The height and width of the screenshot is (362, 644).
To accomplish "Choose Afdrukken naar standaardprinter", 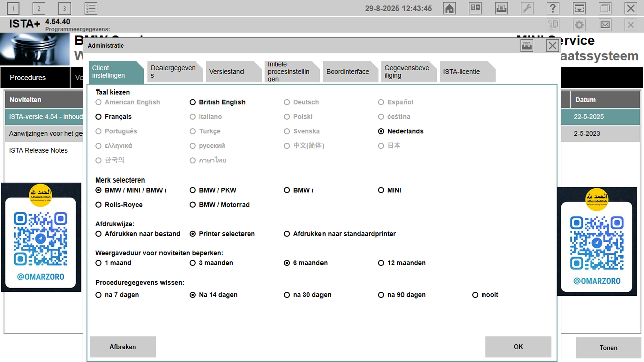I will [x=340, y=234].
